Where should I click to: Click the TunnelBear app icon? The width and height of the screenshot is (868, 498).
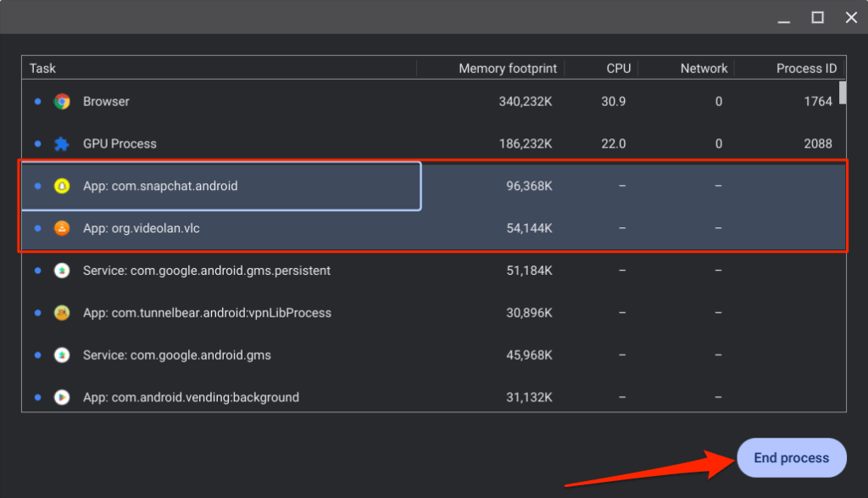tap(61, 313)
